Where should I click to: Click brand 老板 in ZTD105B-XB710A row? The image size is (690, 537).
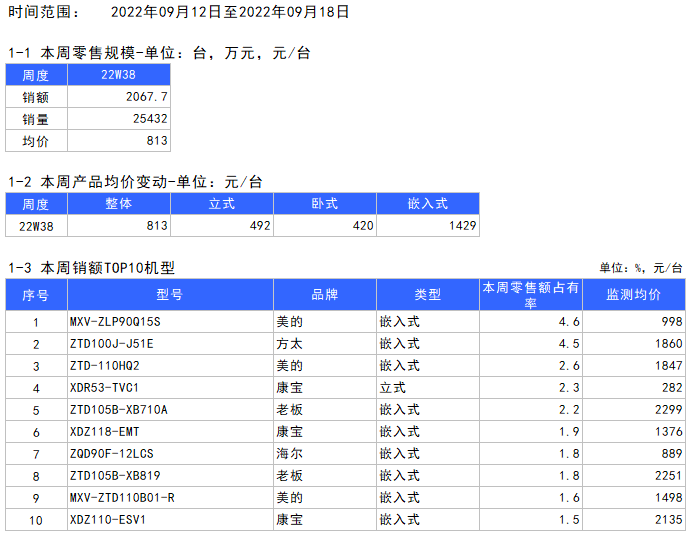click(290, 410)
